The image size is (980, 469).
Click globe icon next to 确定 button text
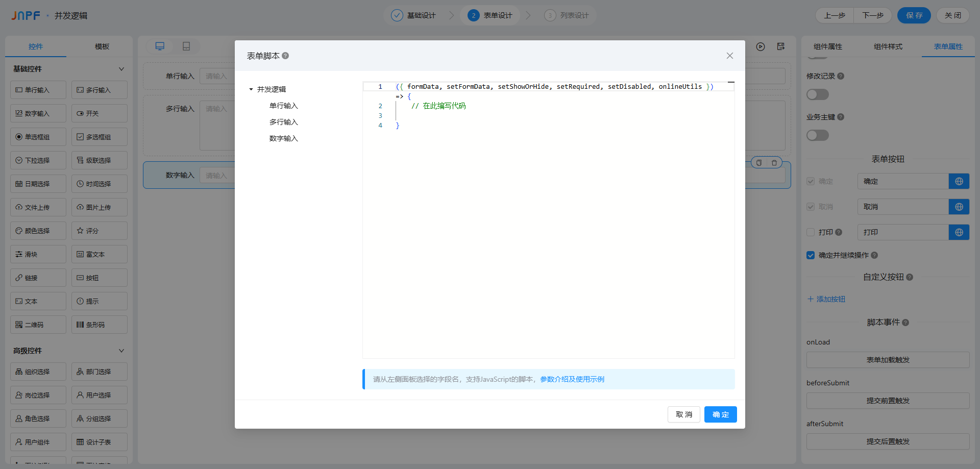tap(959, 181)
